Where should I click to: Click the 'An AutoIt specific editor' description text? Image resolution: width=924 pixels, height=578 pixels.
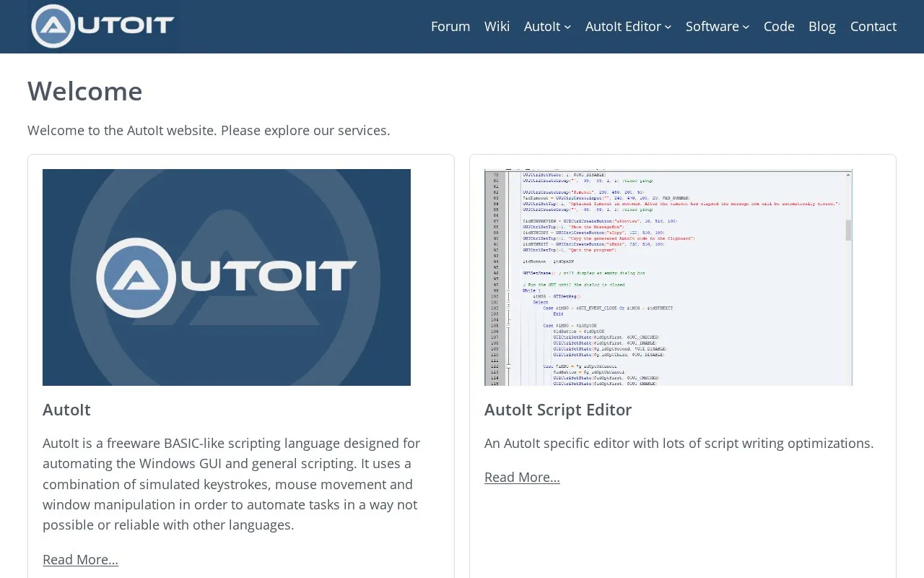pos(679,443)
